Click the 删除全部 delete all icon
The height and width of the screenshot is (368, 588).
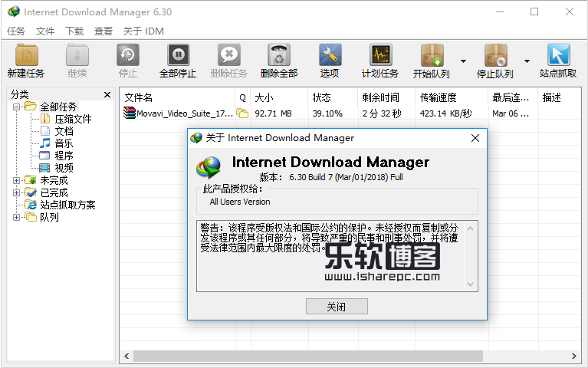point(279,55)
